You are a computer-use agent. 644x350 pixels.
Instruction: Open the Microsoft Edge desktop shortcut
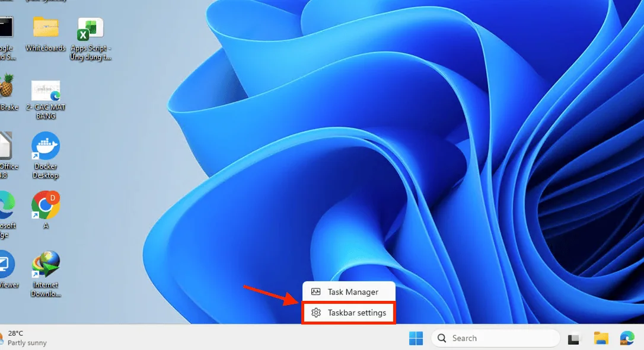click(x=5, y=205)
